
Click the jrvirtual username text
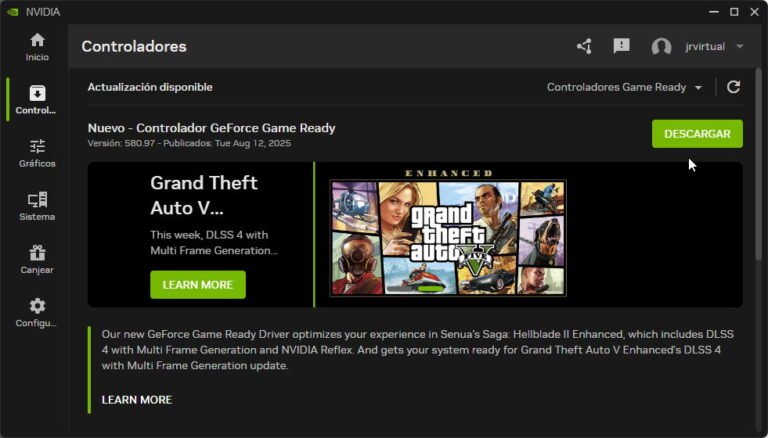click(x=705, y=47)
